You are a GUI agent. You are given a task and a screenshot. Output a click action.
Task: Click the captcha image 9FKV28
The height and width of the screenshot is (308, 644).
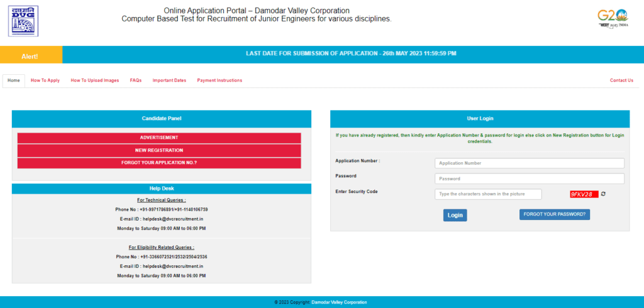click(x=584, y=194)
